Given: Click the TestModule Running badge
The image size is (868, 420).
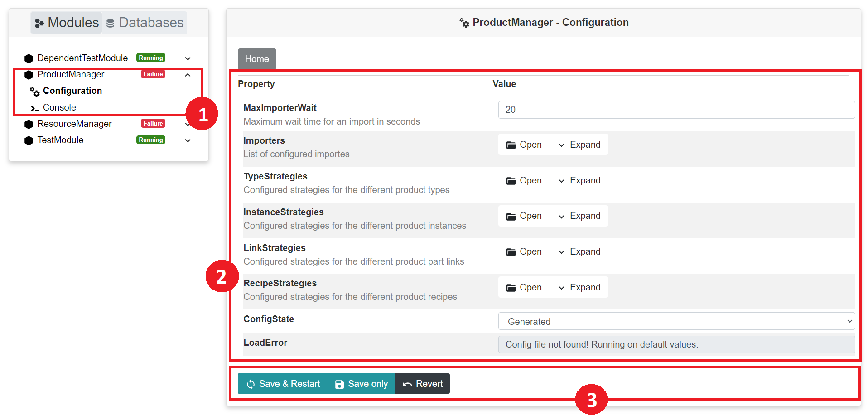Looking at the screenshot, I should 151,140.
